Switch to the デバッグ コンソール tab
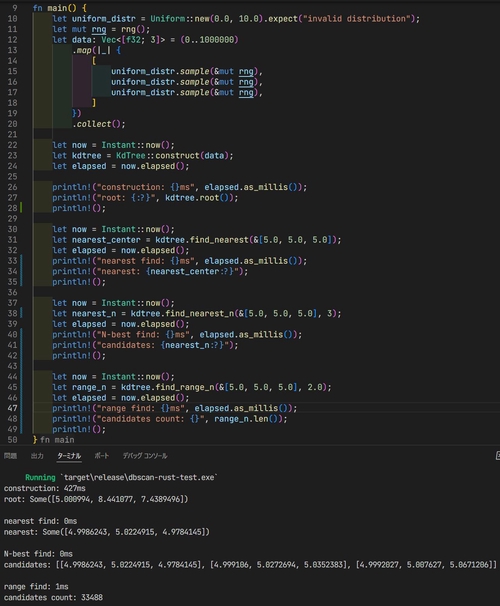500x606 pixels. (145, 456)
